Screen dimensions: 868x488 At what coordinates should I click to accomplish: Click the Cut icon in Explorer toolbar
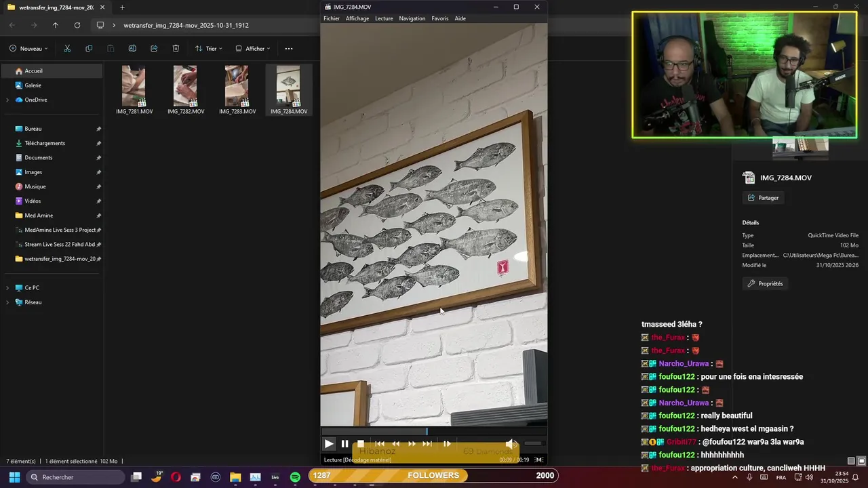[67, 49]
